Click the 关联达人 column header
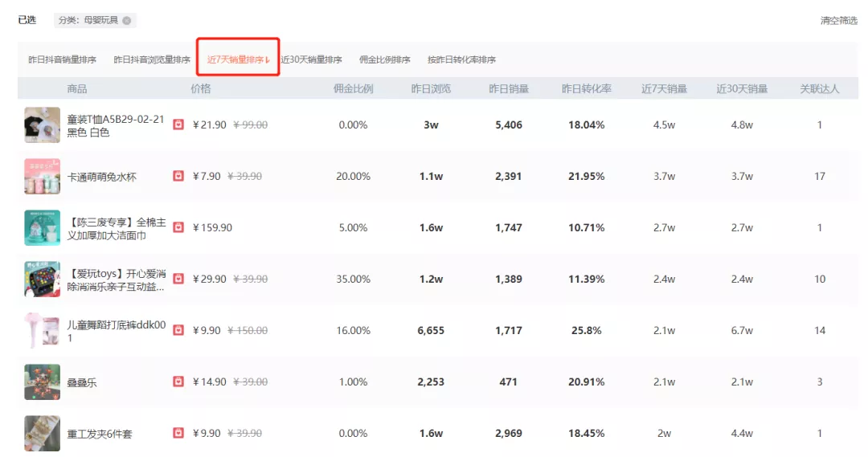The image size is (868, 457). 819,88
